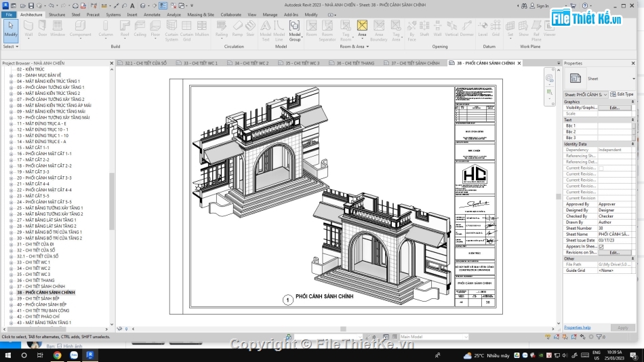Choose the Curtain Grid tool
Image resolution: width=644 pixels, height=362 pixels.
click(186, 31)
